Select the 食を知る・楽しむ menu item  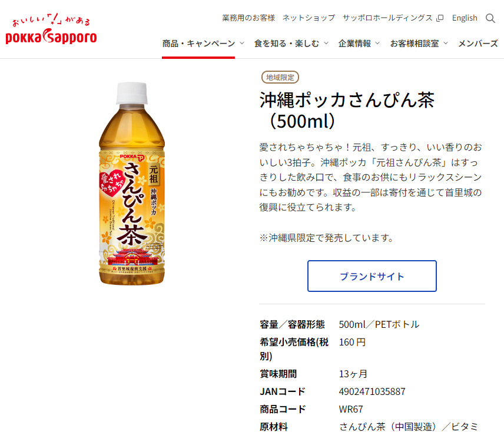[x=287, y=44]
